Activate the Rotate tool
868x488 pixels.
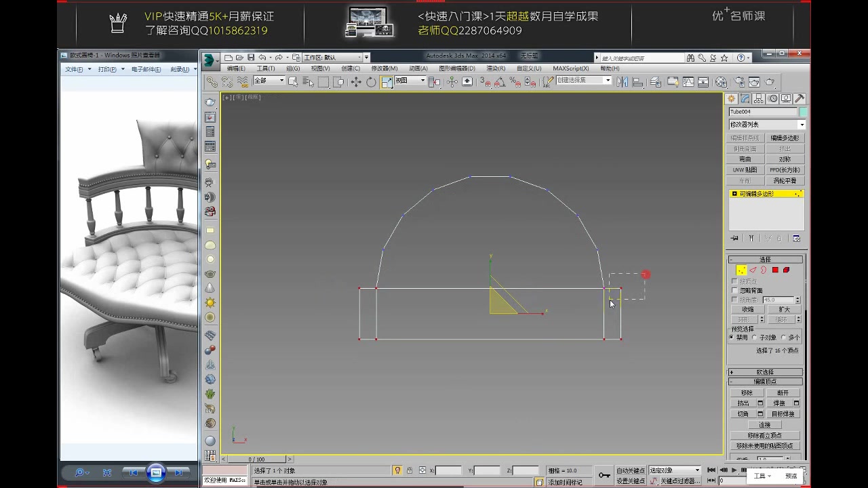point(371,81)
